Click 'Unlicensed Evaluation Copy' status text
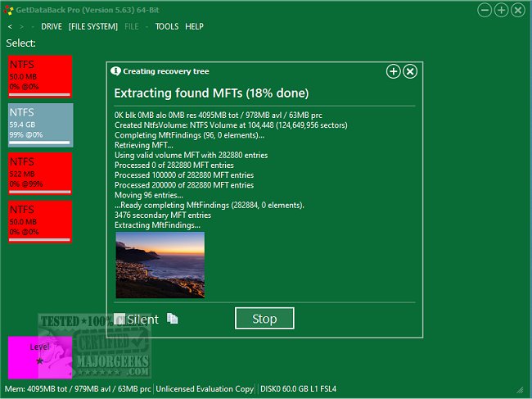 (x=205, y=389)
